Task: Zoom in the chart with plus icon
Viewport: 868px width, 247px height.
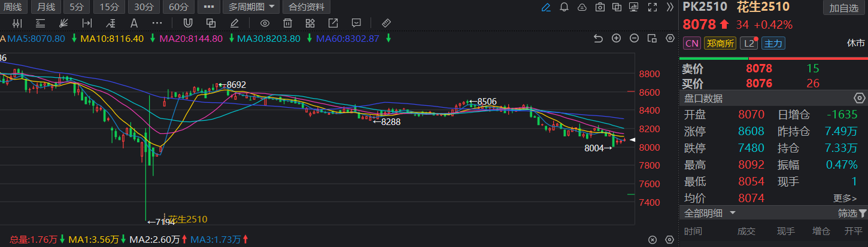Action: pyautogui.click(x=616, y=38)
